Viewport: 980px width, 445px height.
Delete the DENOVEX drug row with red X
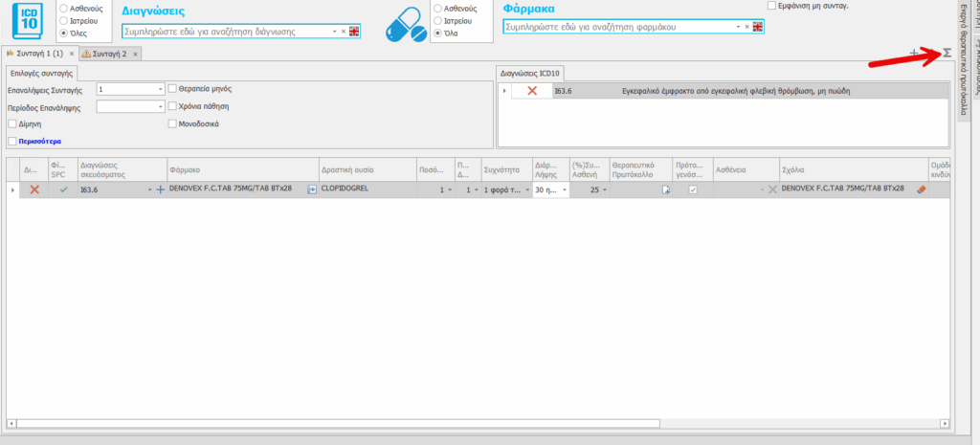[x=34, y=190]
